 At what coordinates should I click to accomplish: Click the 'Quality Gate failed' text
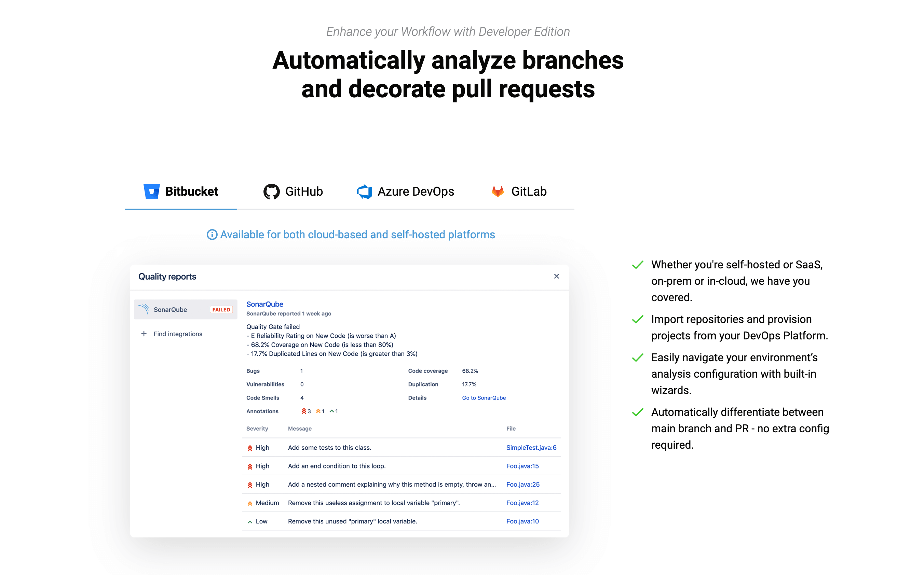273,327
